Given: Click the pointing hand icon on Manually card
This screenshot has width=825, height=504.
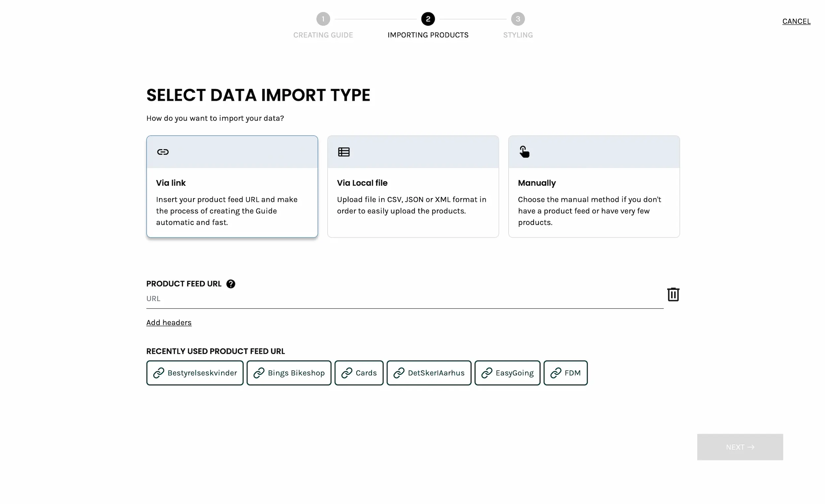Looking at the screenshot, I should point(524,152).
